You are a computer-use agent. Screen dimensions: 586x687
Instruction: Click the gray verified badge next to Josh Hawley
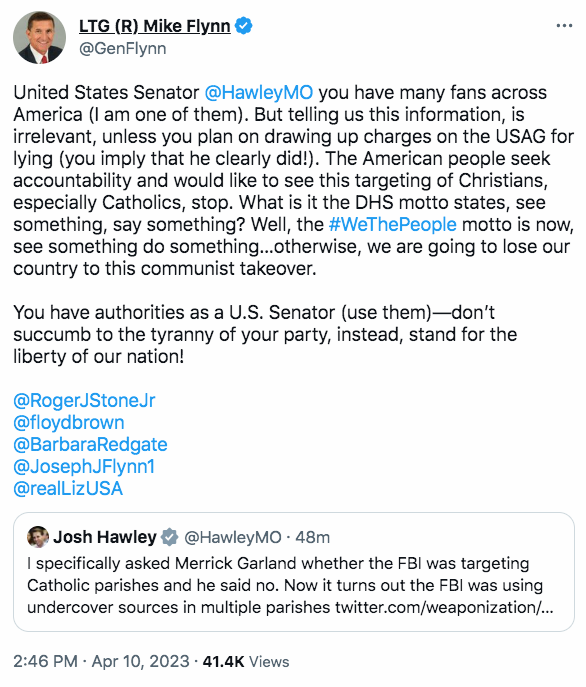170,537
